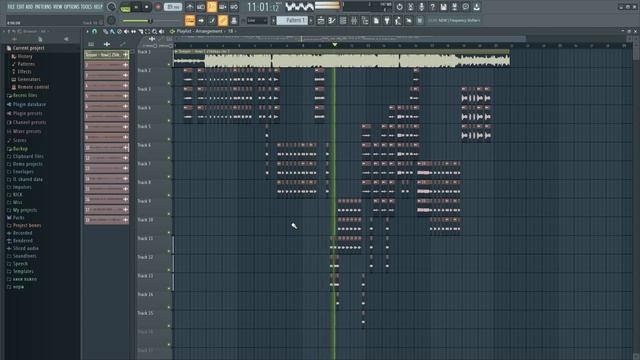Image resolution: width=640 pixels, height=360 pixels.
Task: Click the Stop button in transport
Action: pyautogui.click(x=147, y=7)
